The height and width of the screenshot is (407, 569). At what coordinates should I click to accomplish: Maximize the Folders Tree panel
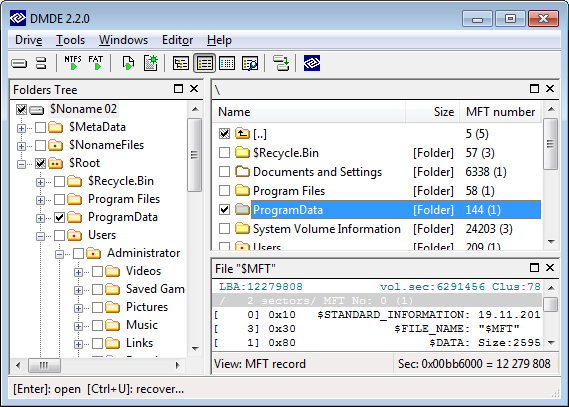(x=178, y=89)
